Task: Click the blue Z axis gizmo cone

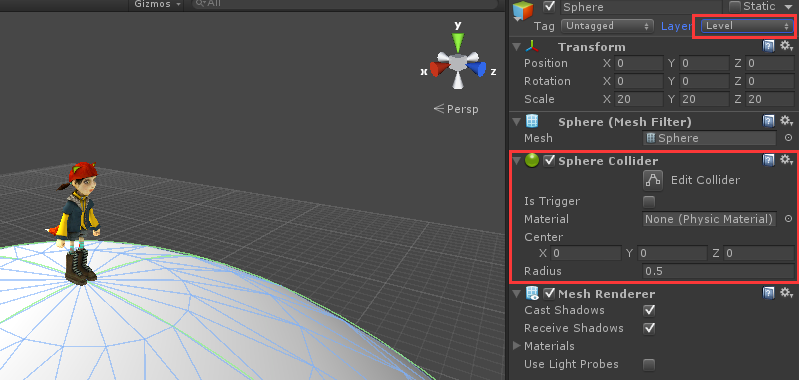Action: pos(476,68)
